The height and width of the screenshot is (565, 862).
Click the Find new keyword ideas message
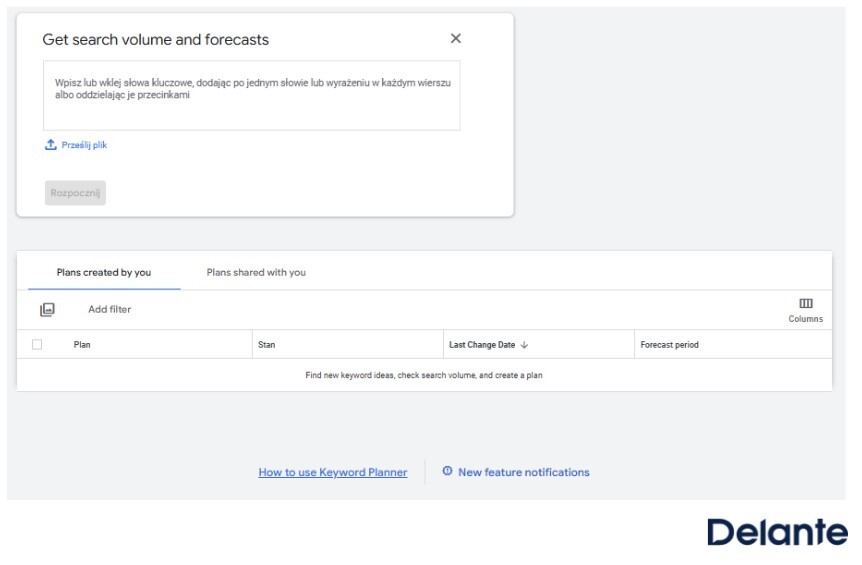424,375
